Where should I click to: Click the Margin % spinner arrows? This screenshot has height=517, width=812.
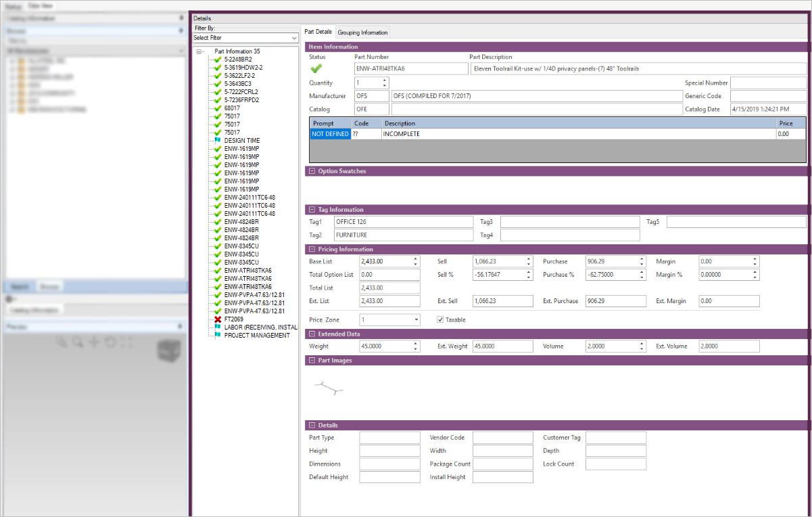[755, 275]
